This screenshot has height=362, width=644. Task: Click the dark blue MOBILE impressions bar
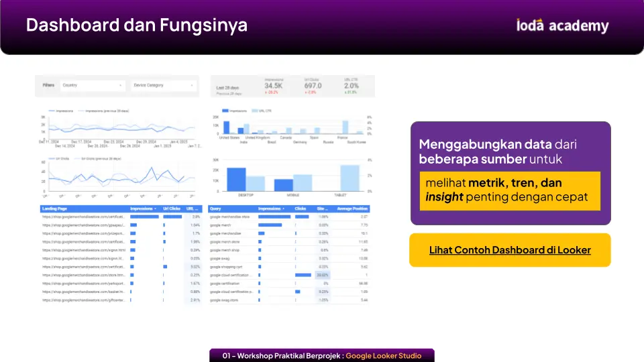coord(284,184)
